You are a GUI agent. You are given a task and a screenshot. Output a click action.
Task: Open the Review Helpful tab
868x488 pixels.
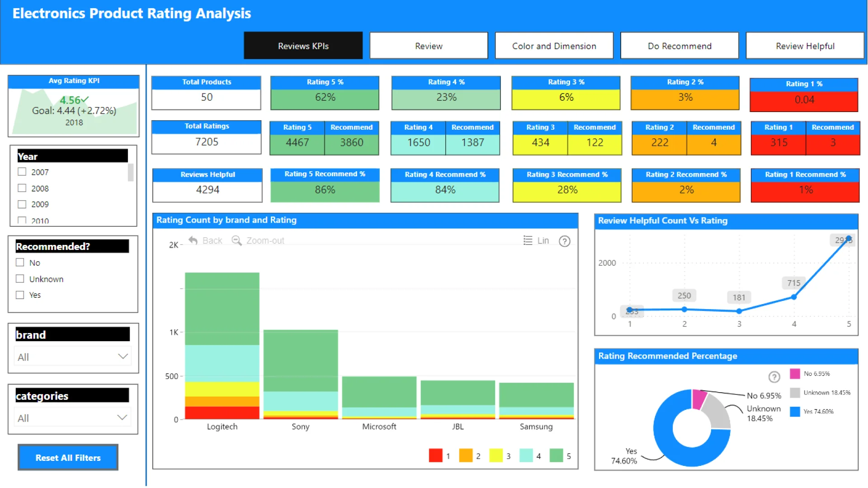coord(805,46)
